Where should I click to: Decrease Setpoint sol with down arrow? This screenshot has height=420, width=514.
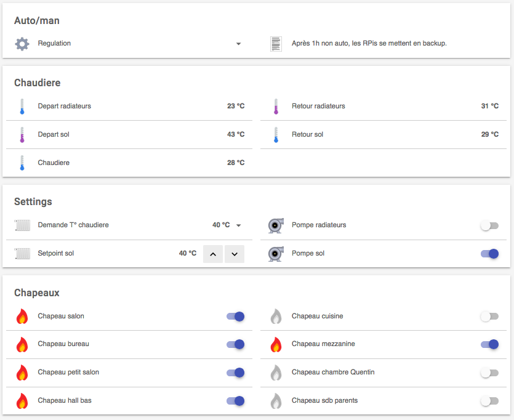tap(235, 254)
